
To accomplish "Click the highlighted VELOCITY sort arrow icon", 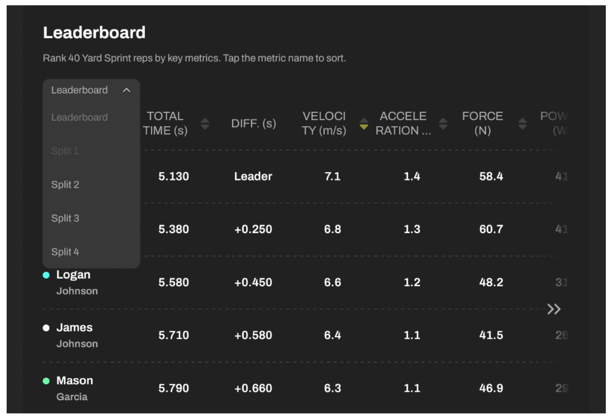I will 364,124.
